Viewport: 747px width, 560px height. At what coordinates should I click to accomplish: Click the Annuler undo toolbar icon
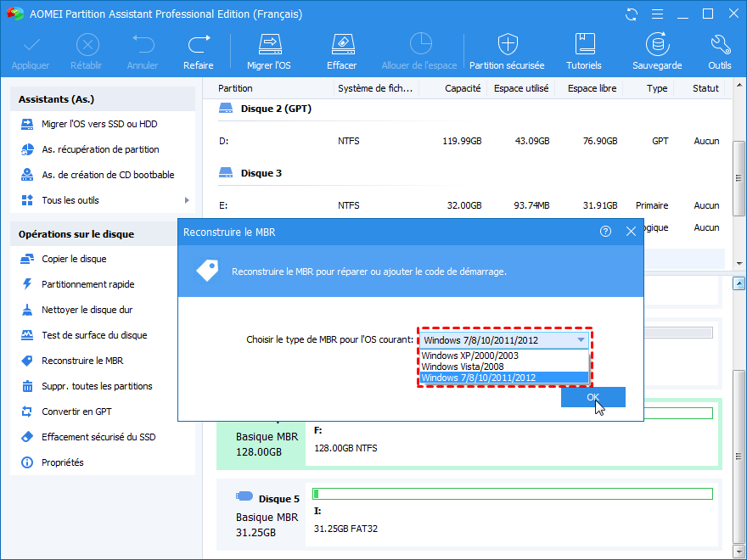(143, 45)
